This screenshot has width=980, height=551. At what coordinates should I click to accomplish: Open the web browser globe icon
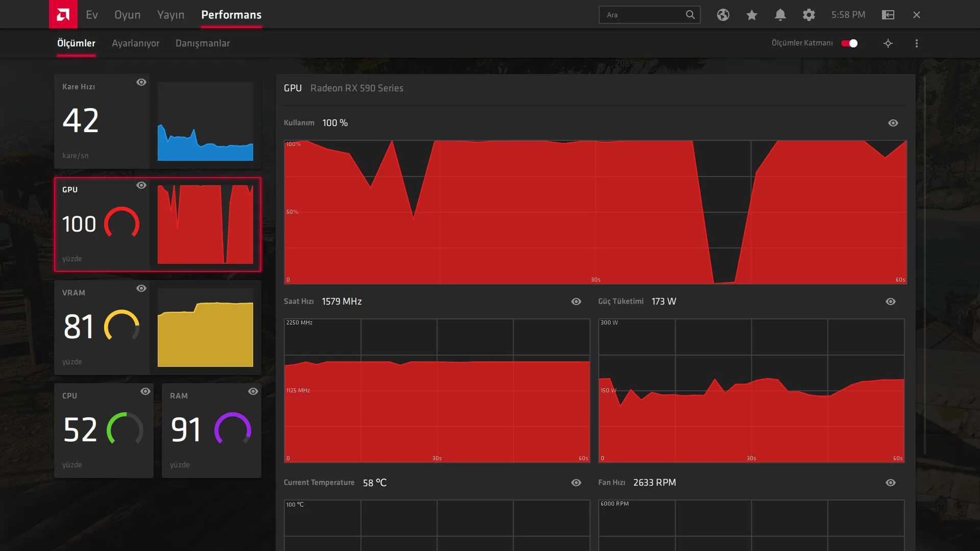pyautogui.click(x=723, y=15)
